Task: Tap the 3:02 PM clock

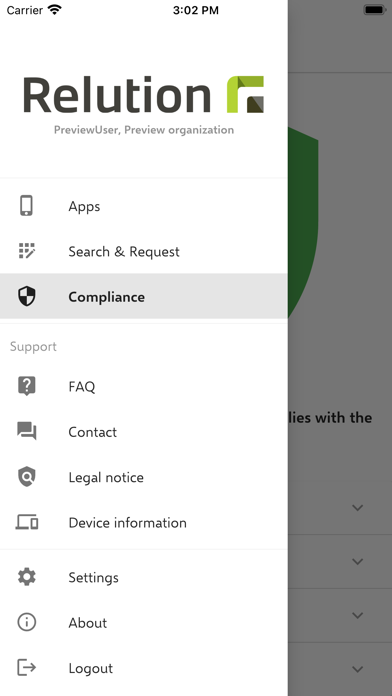Action: tap(196, 10)
